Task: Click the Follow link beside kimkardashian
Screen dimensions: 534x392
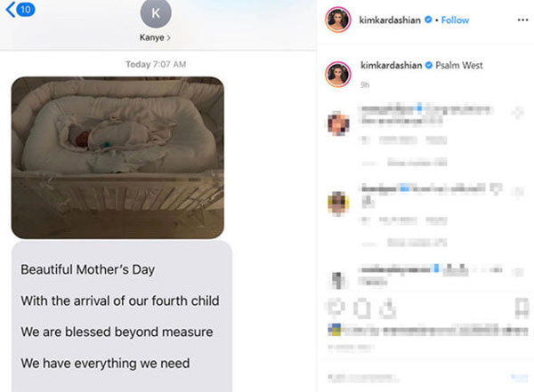Action: coord(455,20)
